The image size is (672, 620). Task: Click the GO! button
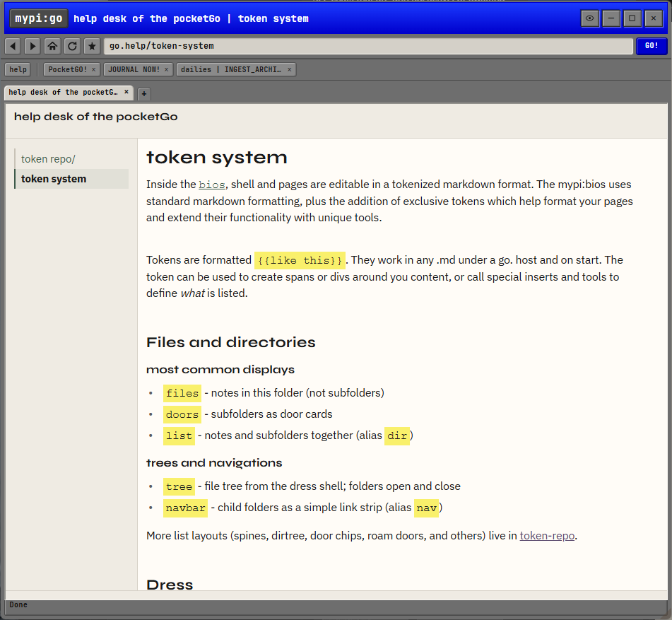click(652, 46)
